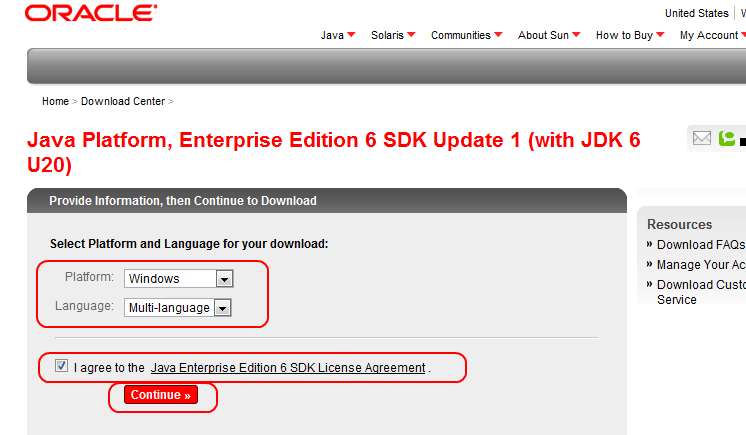Go to Home in the breadcrumb

tap(55, 101)
